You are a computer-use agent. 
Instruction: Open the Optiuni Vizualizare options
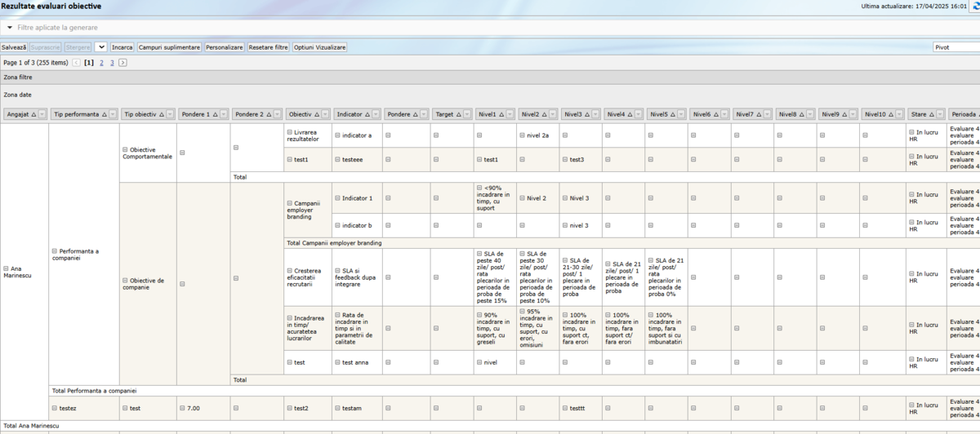[x=320, y=47]
